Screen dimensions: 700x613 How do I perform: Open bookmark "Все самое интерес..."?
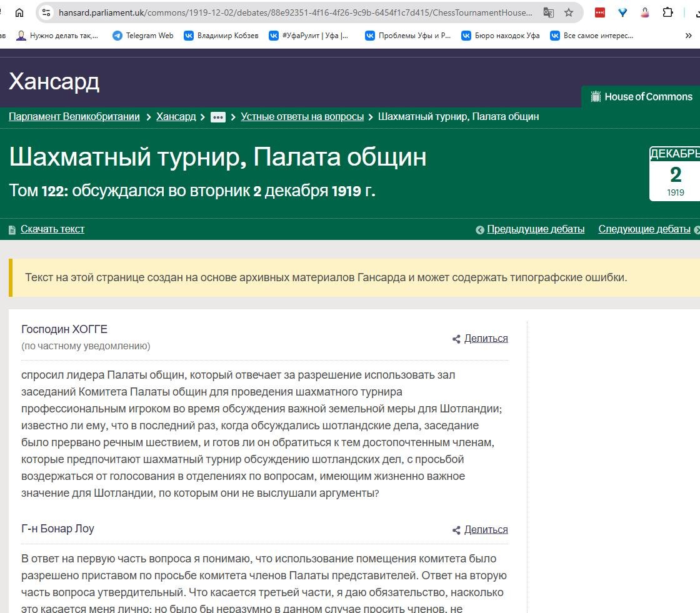592,35
